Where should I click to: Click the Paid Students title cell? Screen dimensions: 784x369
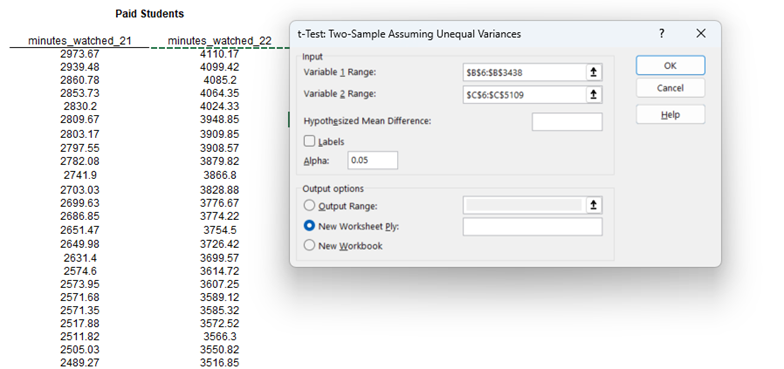[x=150, y=14]
